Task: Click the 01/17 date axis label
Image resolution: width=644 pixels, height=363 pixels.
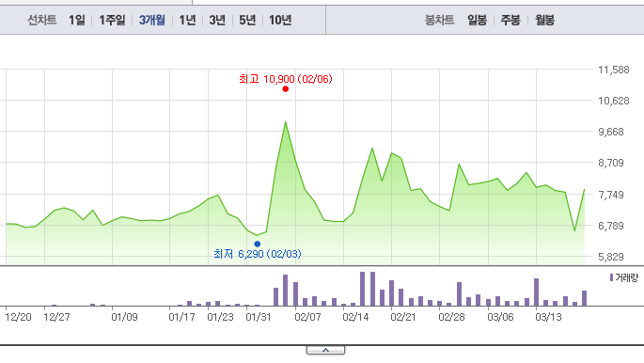Action: [x=182, y=317]
